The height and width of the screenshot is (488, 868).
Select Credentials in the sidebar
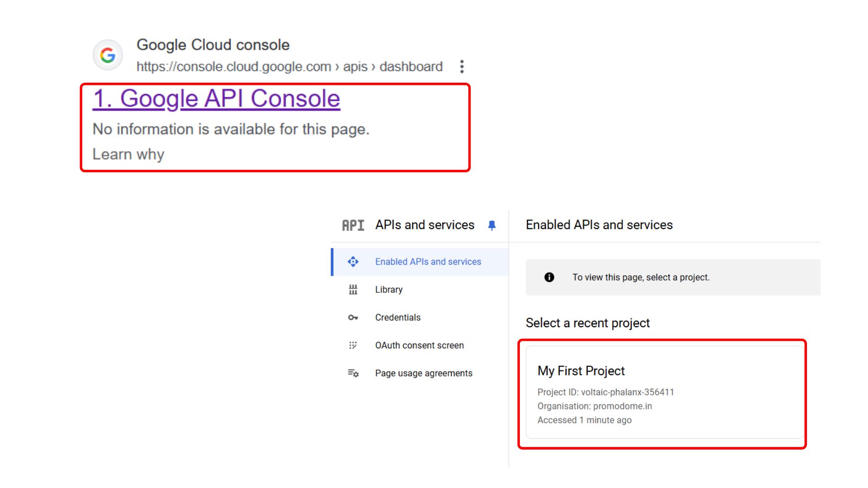coord(397,317)
